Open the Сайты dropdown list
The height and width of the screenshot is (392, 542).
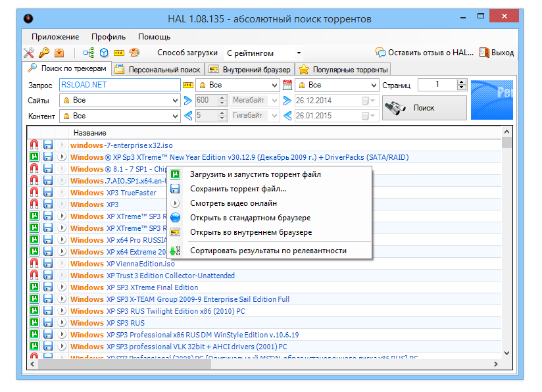point(174,101)
